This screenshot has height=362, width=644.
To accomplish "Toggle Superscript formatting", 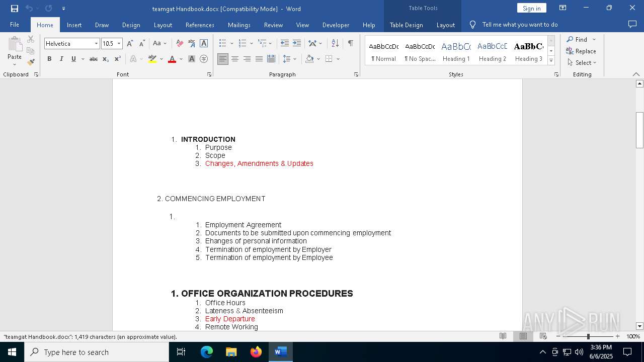I will click(x=118, y=59).
